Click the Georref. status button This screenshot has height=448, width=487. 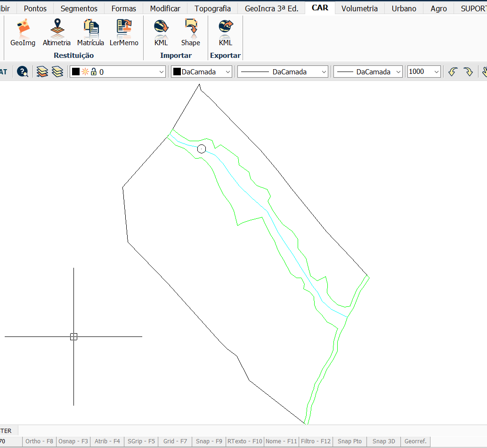pyautogui.click(x=415, y=441)
